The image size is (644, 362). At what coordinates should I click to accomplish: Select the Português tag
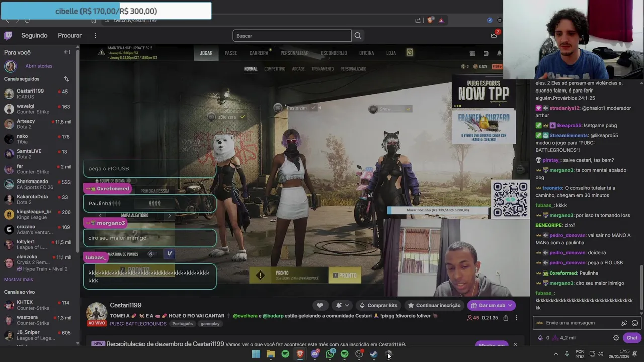tap(182, 324)
